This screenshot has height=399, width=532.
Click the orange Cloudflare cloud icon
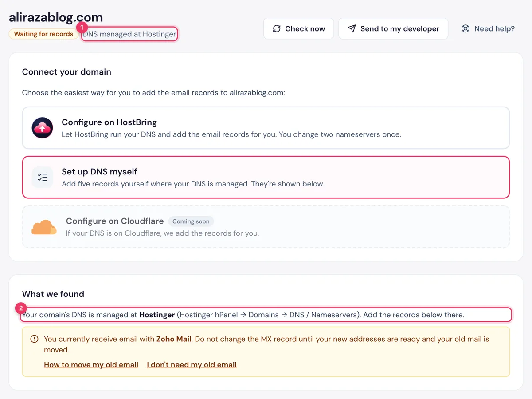[x=44, y=227]
